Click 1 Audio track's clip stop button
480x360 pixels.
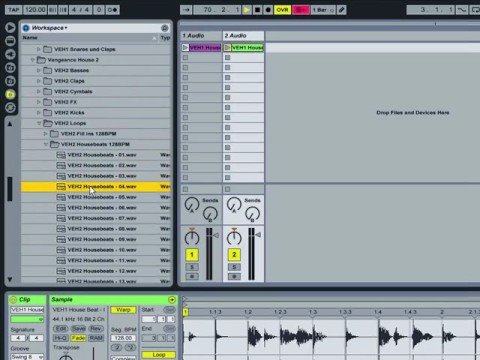tap(185, 189)
